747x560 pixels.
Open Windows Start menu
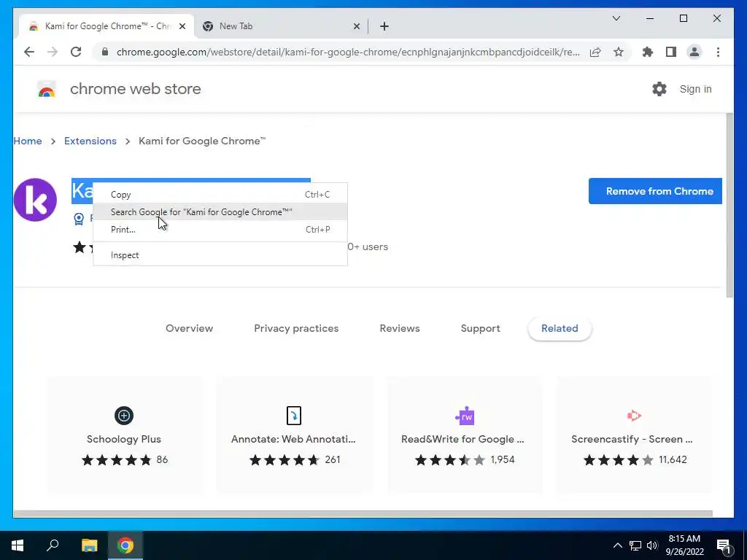coord(18,545)
